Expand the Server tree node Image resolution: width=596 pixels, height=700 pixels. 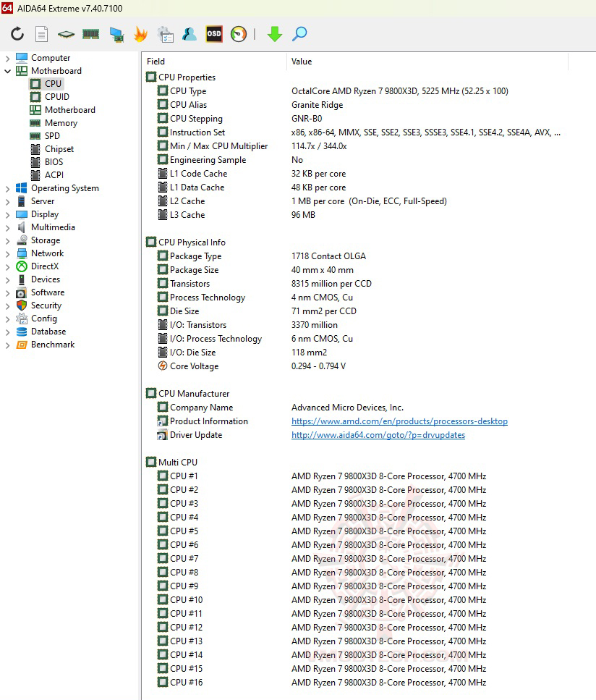7,201
